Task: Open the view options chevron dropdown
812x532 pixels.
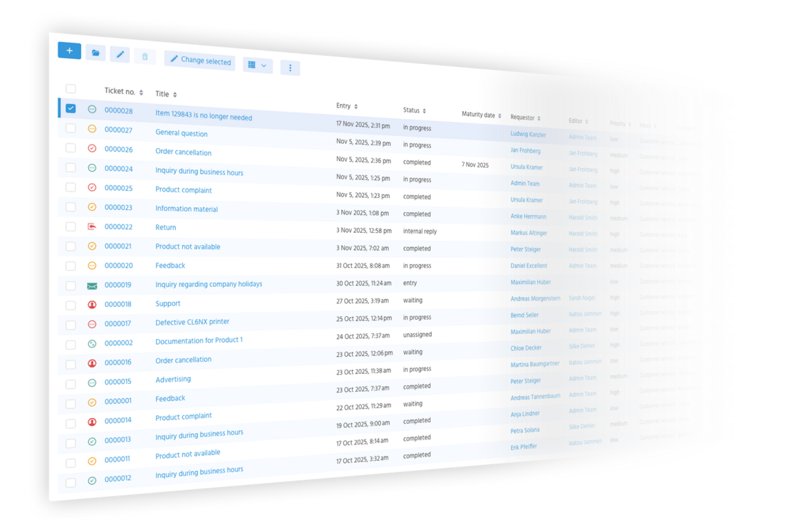Action: [263, 66]
